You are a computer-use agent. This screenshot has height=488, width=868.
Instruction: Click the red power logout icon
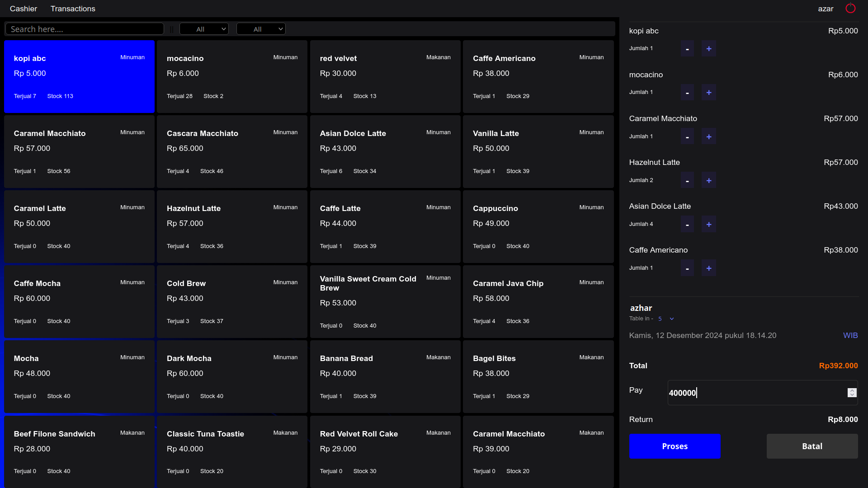[x=850, y=9]
